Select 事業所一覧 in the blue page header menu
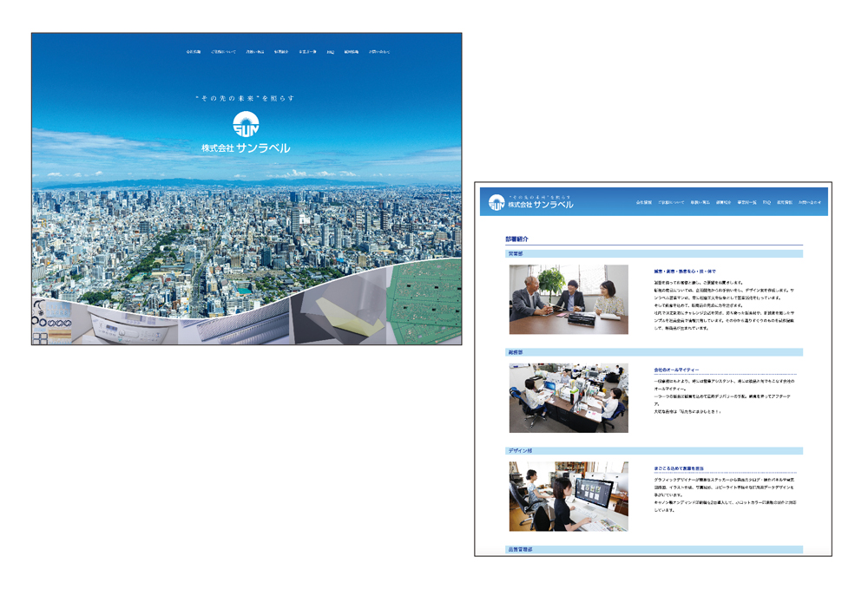 [x=746, y=202]
